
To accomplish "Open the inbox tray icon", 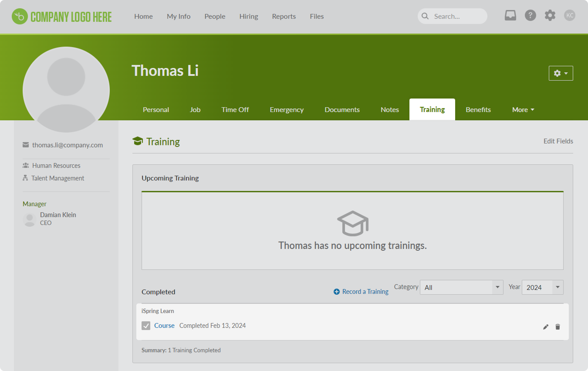I will (x=510, y=15).
